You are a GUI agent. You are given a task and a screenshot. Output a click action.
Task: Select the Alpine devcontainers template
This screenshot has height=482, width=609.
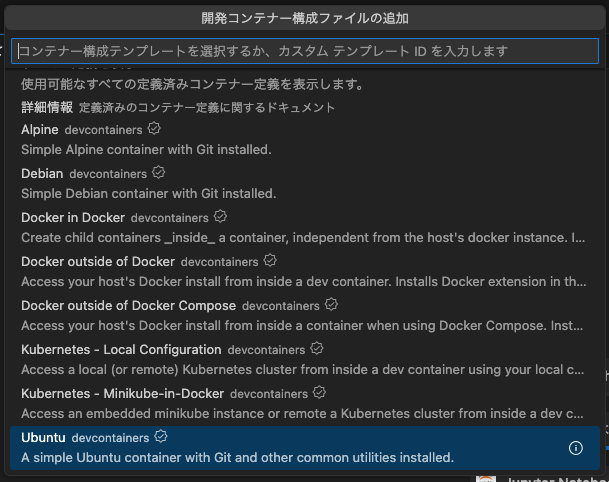click(305, 139)
